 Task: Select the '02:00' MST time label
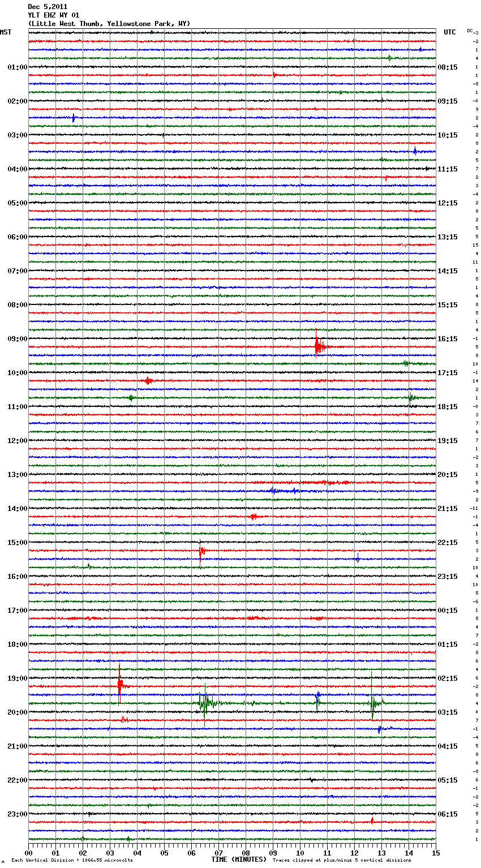click(x=17, y=101)
